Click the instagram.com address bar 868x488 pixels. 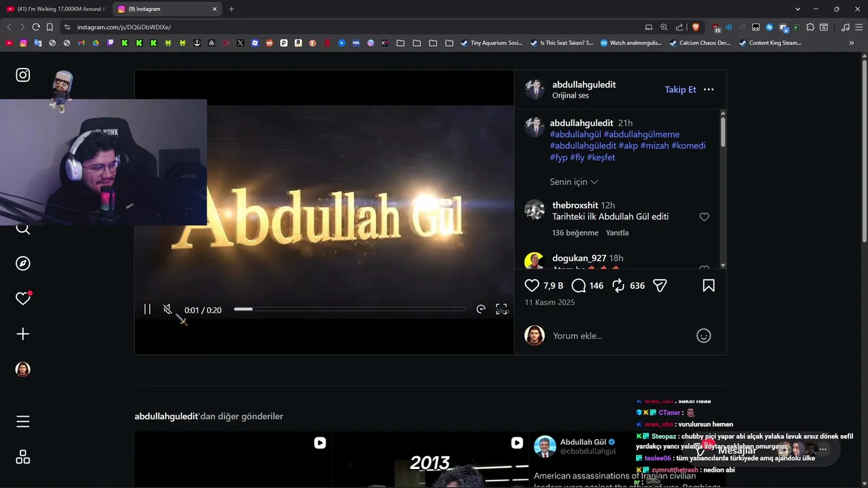coord(353,27)
